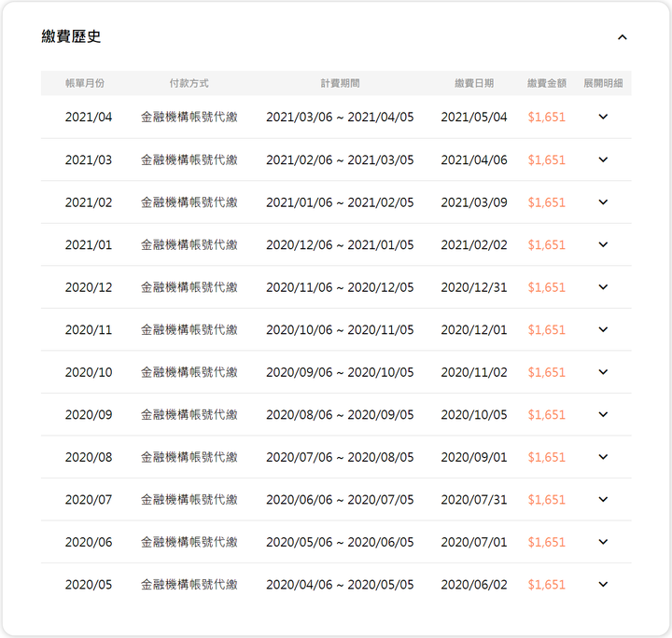The width and height of the screenshot is (672, 638).
Task: Click payment date 2020/09/01
Action: tap(474, 457)
